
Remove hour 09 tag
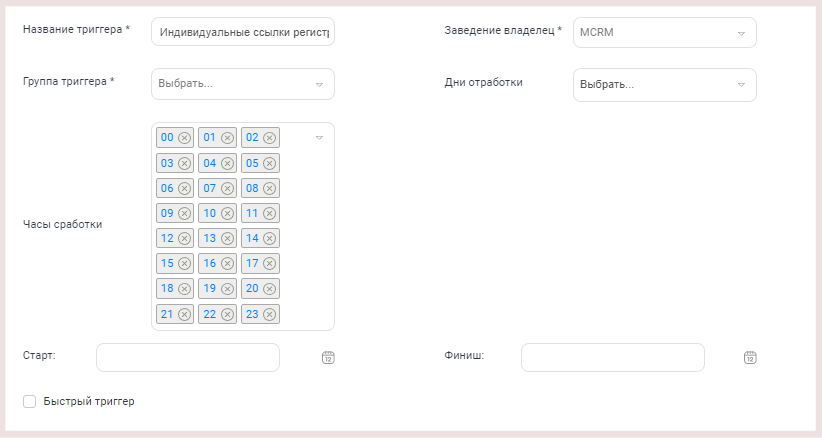(x=184, y=213)
